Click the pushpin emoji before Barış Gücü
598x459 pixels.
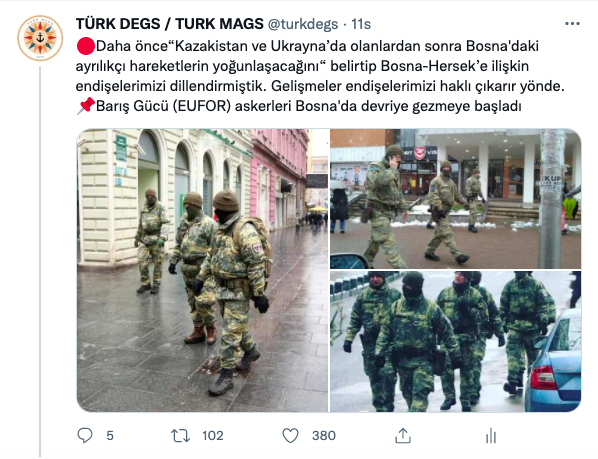pyautogui.click(x=85, y=106)
